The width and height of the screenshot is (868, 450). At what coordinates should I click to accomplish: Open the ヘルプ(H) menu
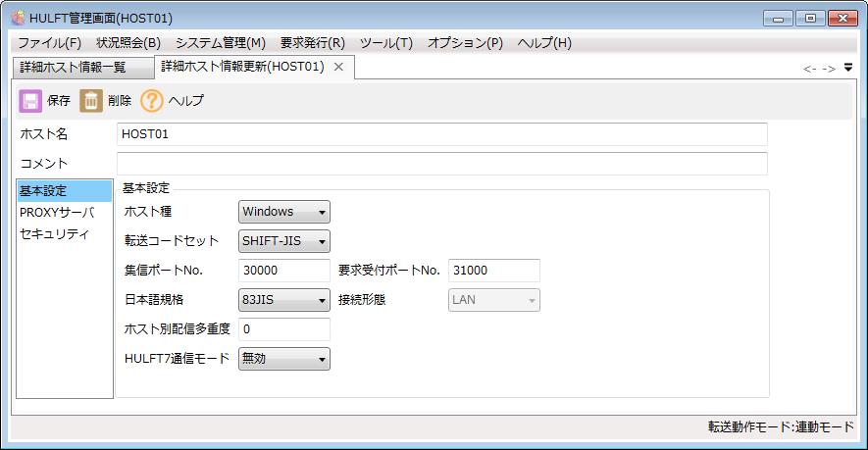(x=544, y=43)
